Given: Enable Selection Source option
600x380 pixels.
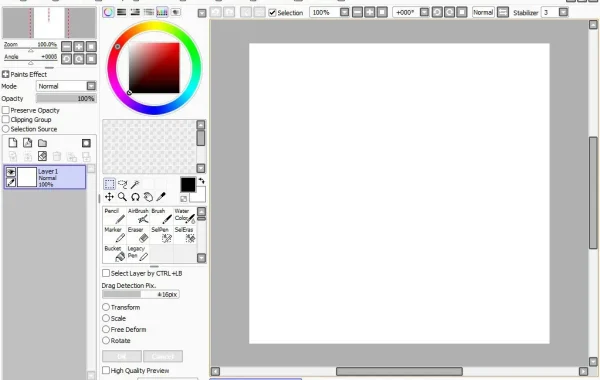Looking at the screenshot, I should pos(6,129).
